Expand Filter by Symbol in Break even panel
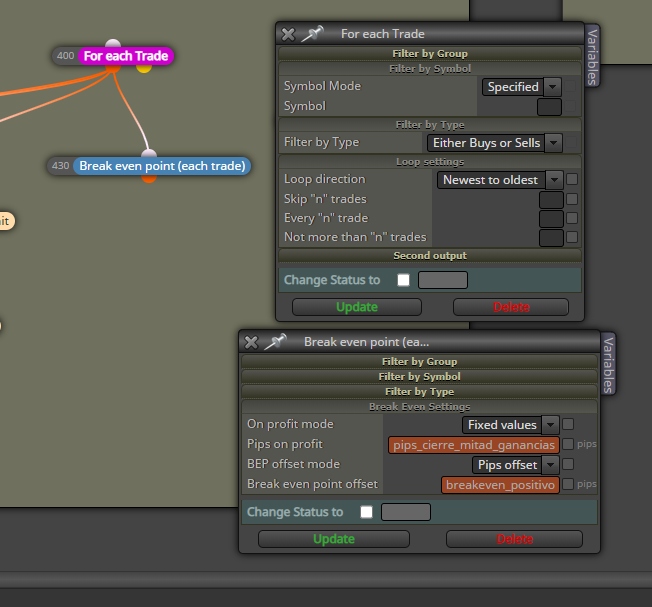 pos(419,376)
